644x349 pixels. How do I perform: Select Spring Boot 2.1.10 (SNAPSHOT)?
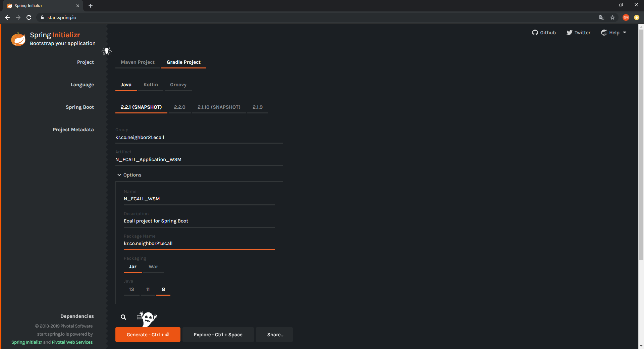219,107
